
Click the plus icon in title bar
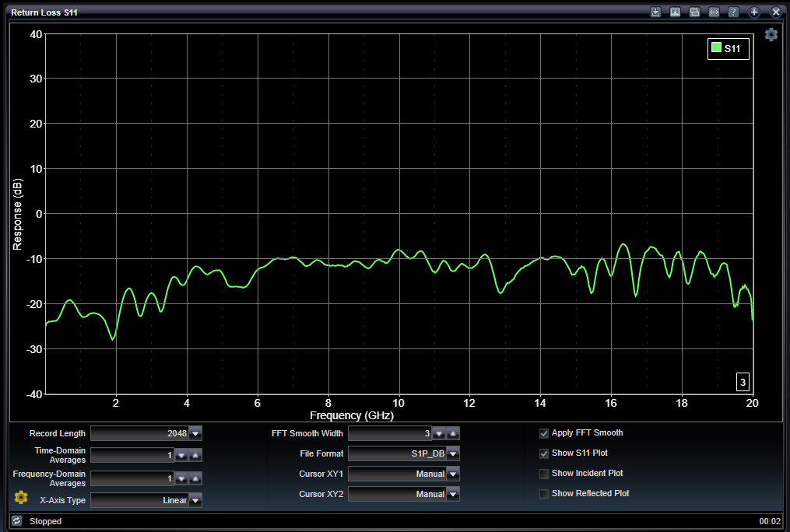point(754,12)
